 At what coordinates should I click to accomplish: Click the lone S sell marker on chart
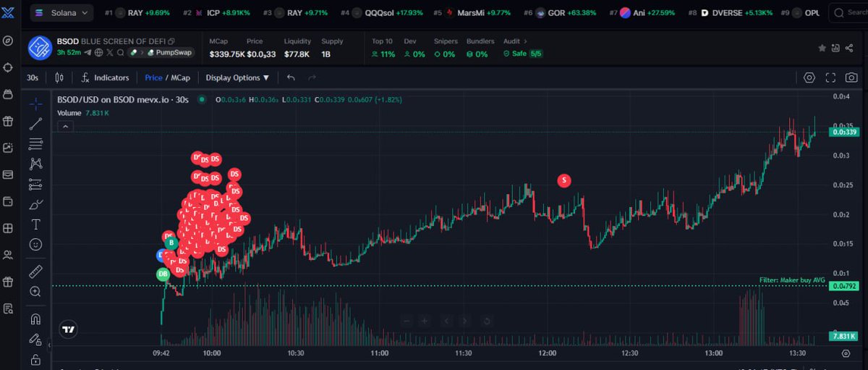564,180
